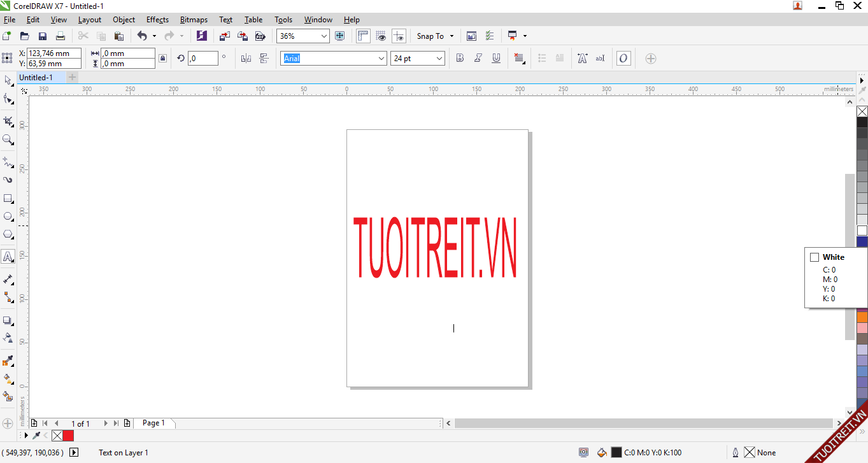This screenshot has width=868, height=463.
Task: Click the X position input field
Action: [53, 53]
